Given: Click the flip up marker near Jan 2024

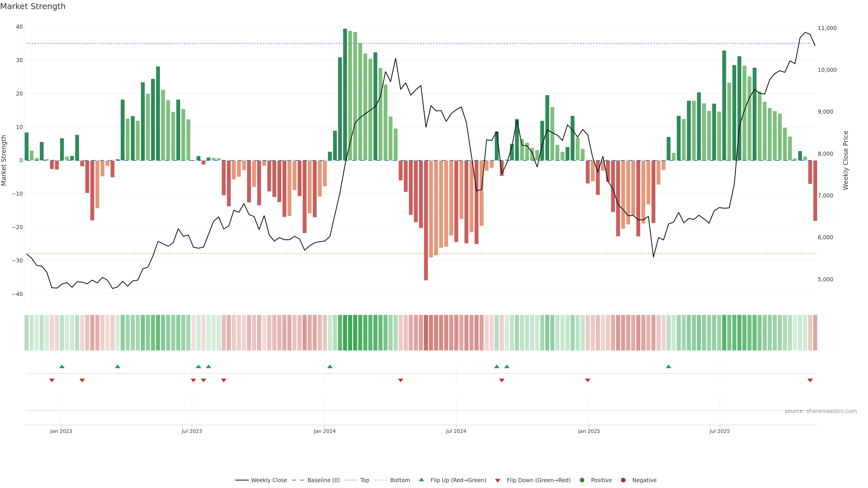Looking at the screenshot, I should (x=330, y=366).
